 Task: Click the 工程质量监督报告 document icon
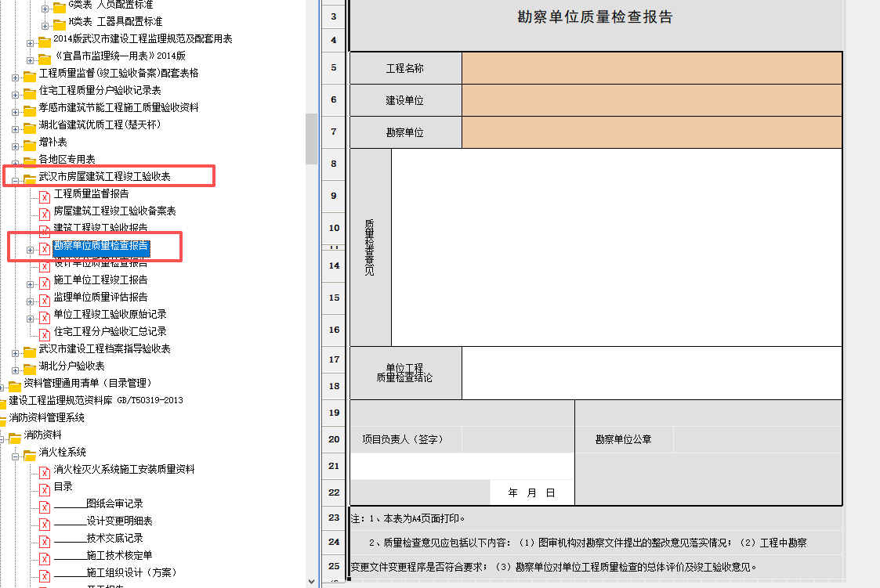(x=45, y=194)
